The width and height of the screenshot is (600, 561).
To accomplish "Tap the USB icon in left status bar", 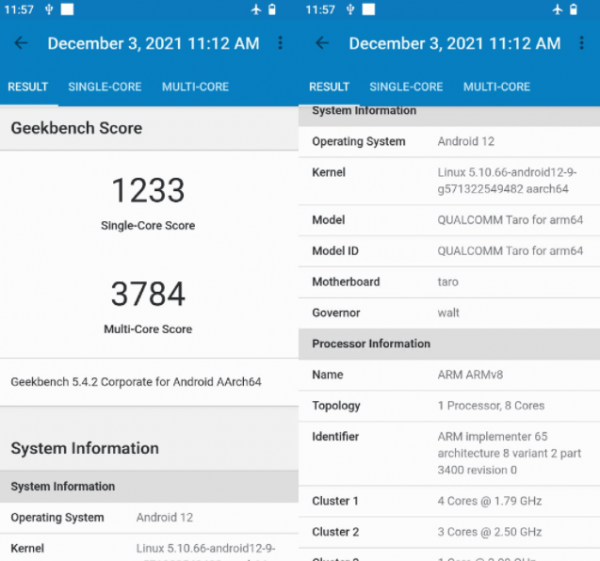I will pos(48,10).
